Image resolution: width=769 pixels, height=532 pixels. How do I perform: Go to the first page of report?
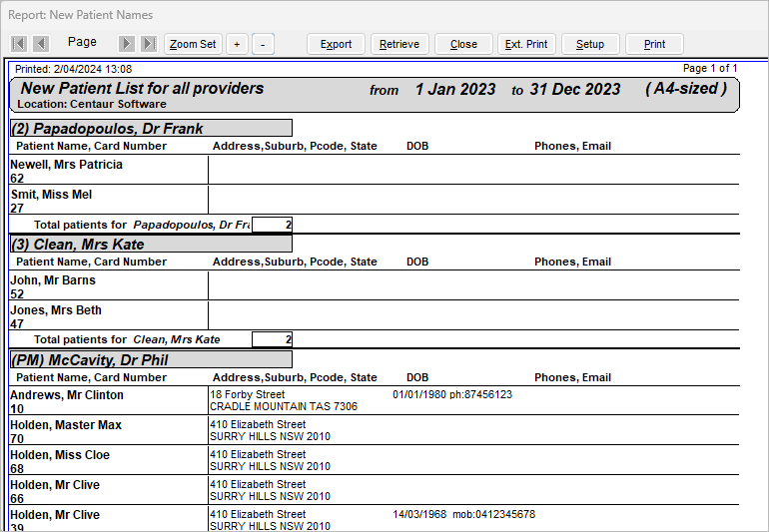(x=19, y=44)
